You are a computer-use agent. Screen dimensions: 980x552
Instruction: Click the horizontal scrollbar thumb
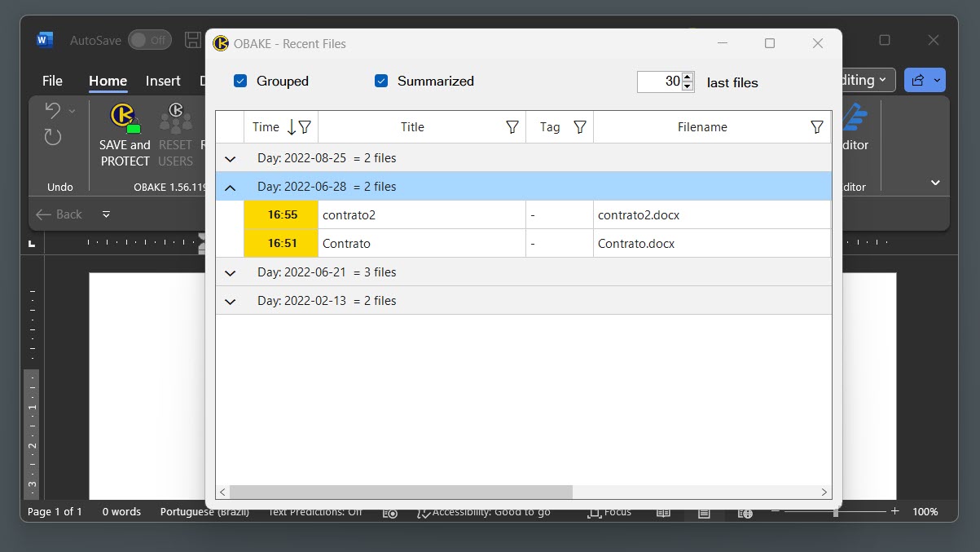click(401, 492)
